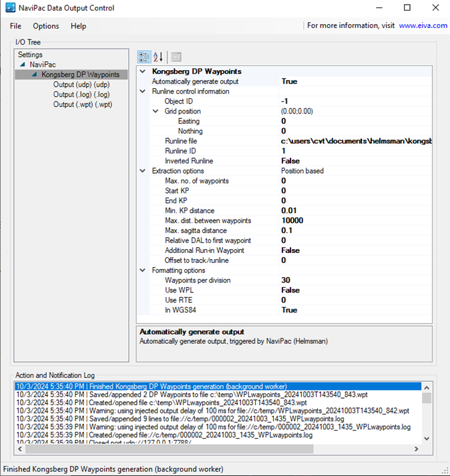Select log entry 'Created/opened file c:\temp\WPLwaypoints'

218,403
